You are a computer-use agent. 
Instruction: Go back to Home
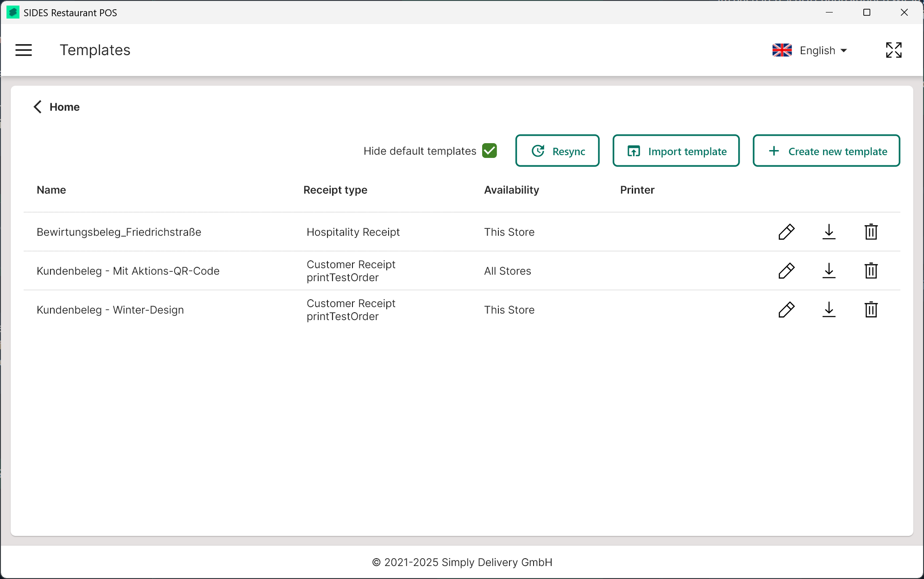coord(57,107)
